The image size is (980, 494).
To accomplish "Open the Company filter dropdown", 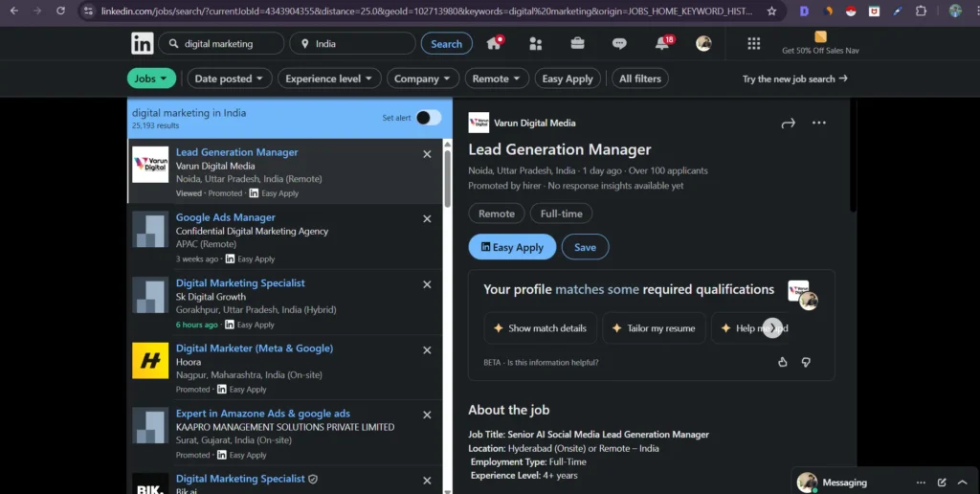I will pyautogui.click(x=423, y=79).
